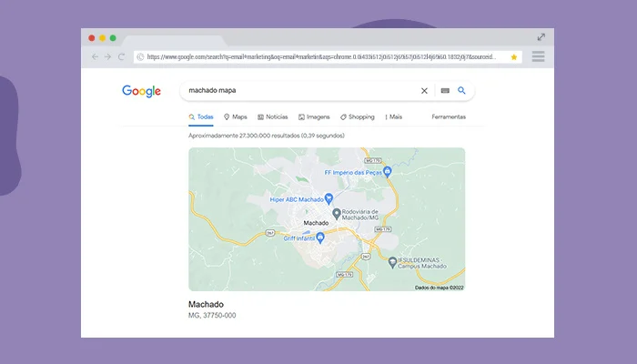
Task: Click the Google logo
Action: 141,91
